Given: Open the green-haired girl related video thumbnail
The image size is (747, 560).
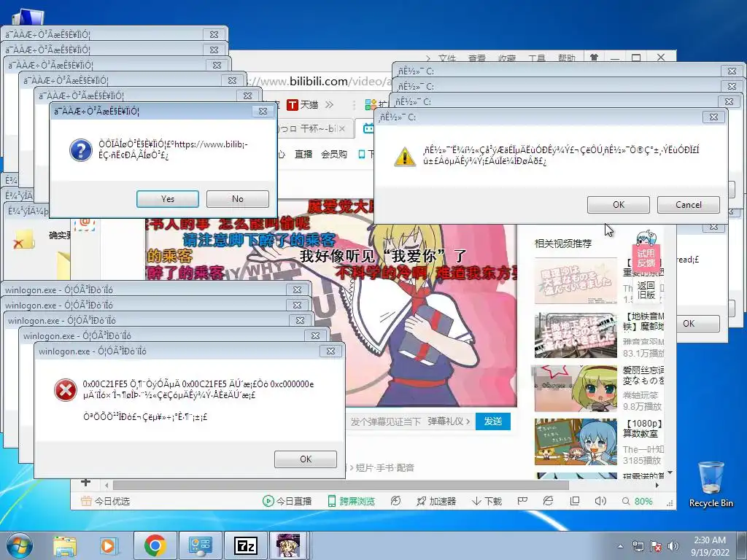Looking at the screenshot, I should 576,389.
